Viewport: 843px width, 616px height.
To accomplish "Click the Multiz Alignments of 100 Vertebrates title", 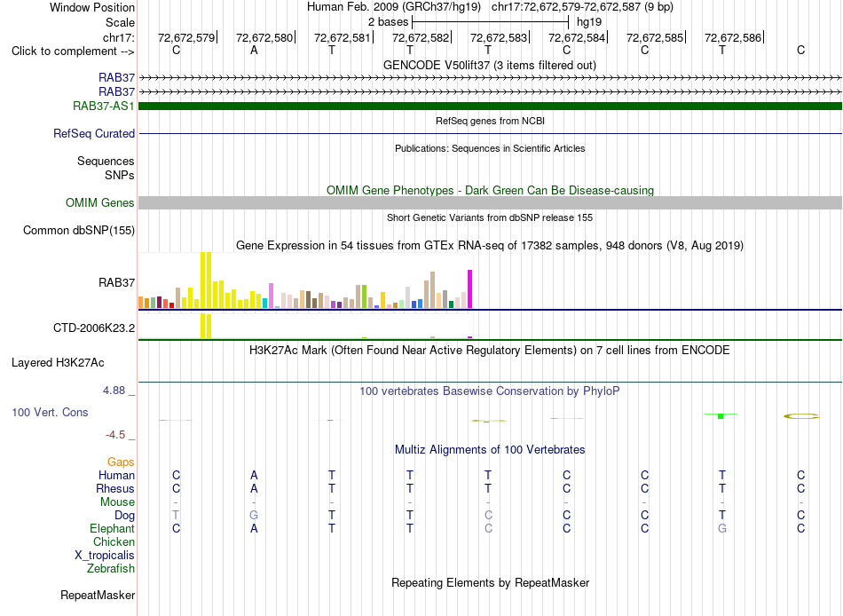I will click(x=490, y=450).
